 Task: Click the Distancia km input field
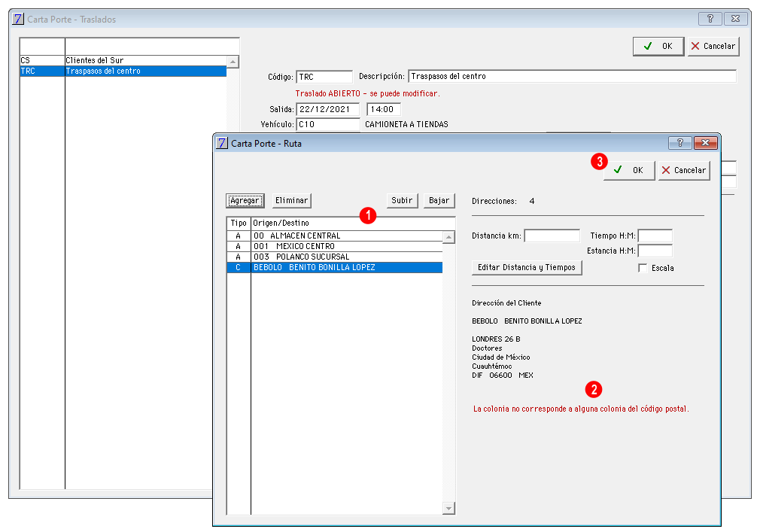click(x=552, y=236)
